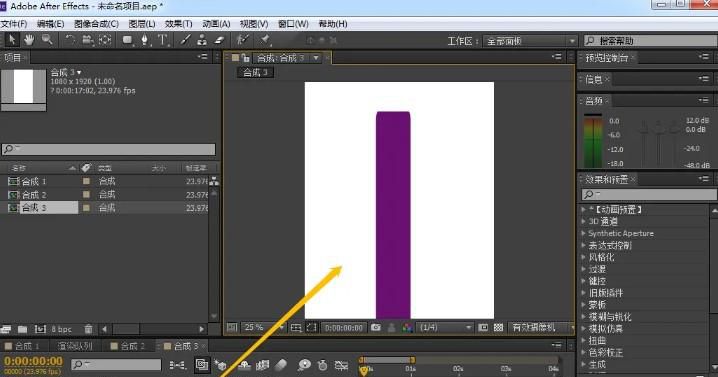Select the Zoom magnifier tool
Viewport: 718px width, 377px height.
tap(47, 40)
